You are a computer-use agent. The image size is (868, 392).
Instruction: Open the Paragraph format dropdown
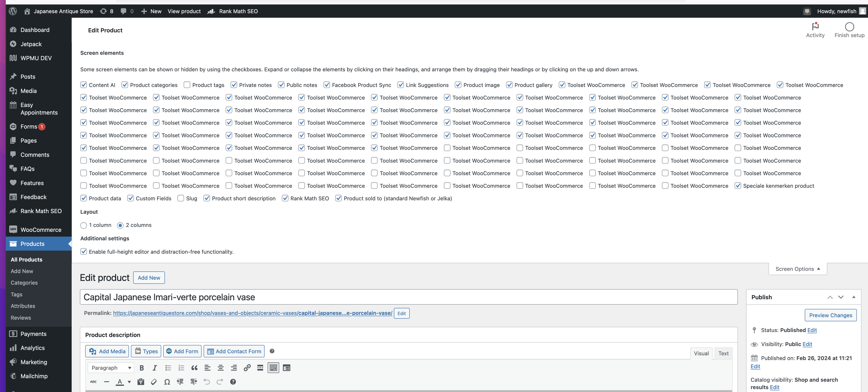[111, 368]
